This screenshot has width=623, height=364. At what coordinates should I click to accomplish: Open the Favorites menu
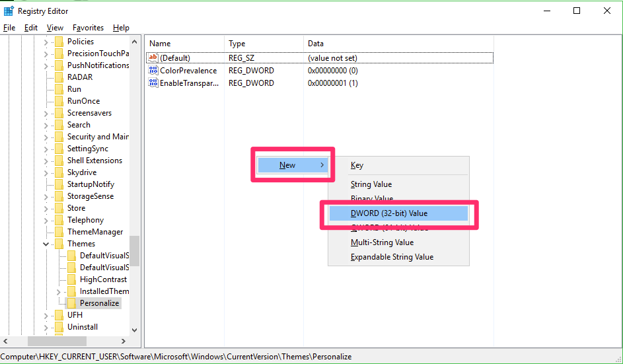click(x=88, y=28)
